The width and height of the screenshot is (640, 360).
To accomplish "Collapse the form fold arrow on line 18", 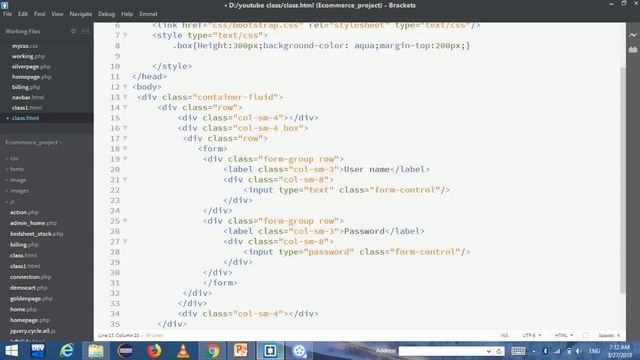I will click(x=125, y=149).
